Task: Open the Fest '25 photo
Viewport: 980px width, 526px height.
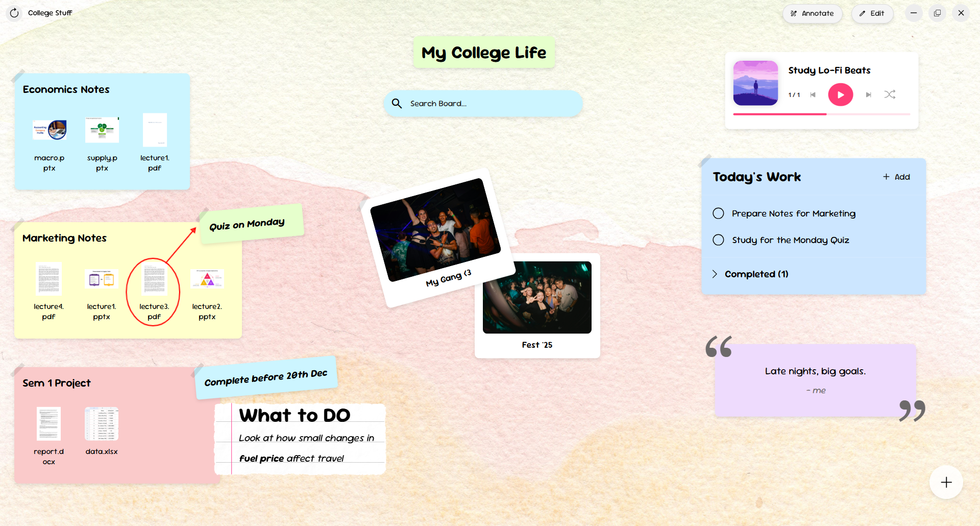Action: pos(537,297)
